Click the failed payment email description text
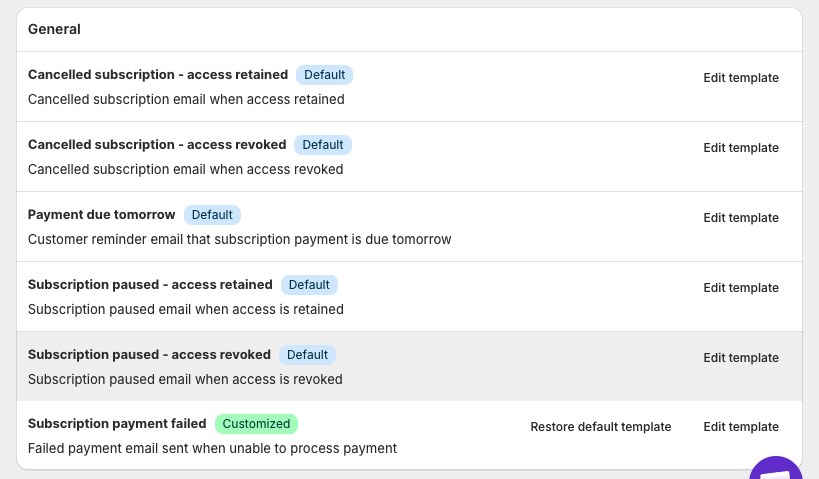 212,448
